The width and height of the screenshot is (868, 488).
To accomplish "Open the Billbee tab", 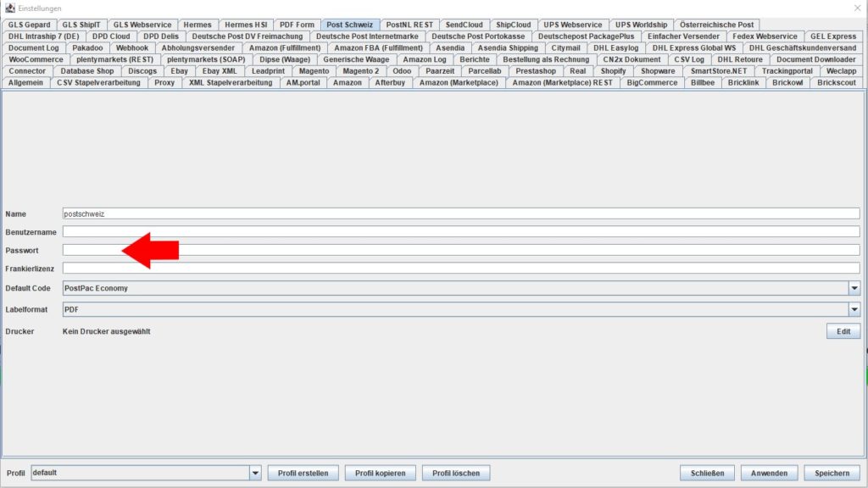I will pos(703,83).
